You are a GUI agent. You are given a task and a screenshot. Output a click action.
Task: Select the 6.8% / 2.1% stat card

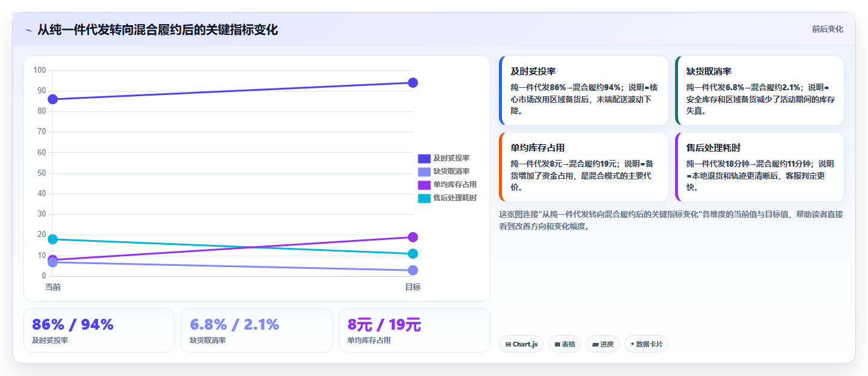tap(257, 330)
